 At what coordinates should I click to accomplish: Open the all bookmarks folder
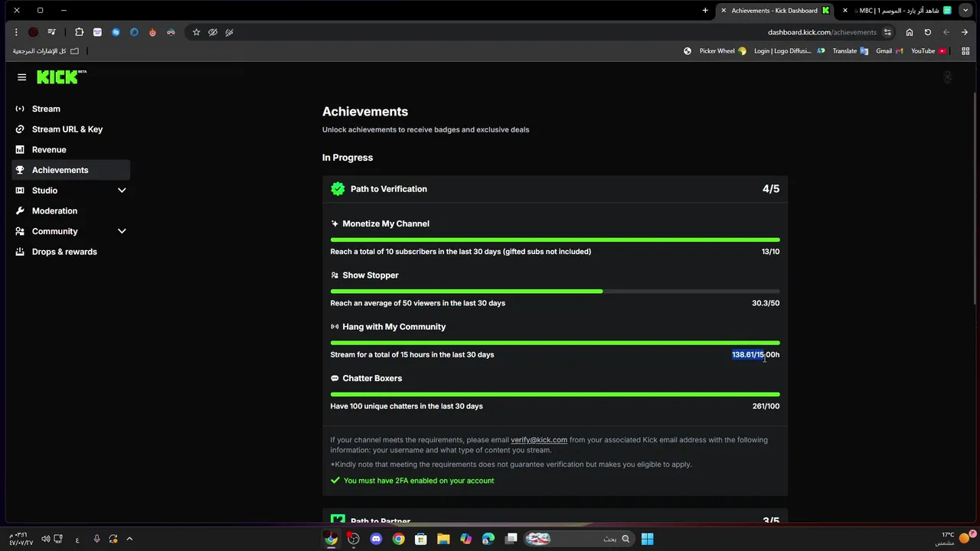point(45,51)
